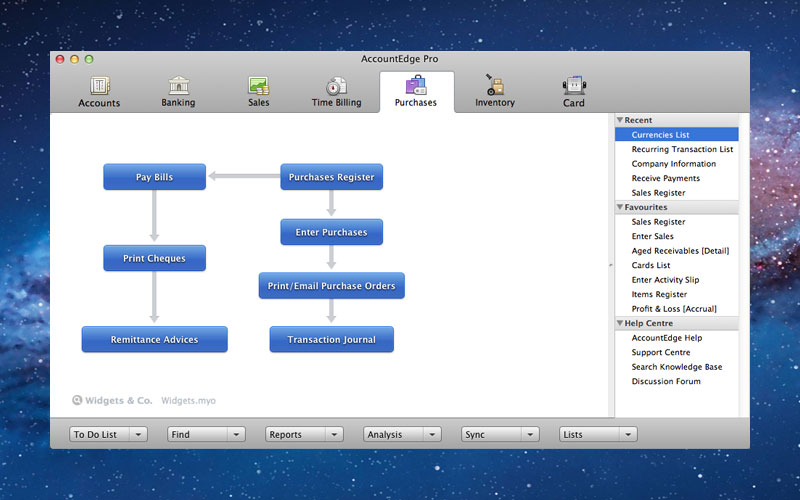
Task: Open the Find dropdown arrow
Action: click(x=236, y=435)
